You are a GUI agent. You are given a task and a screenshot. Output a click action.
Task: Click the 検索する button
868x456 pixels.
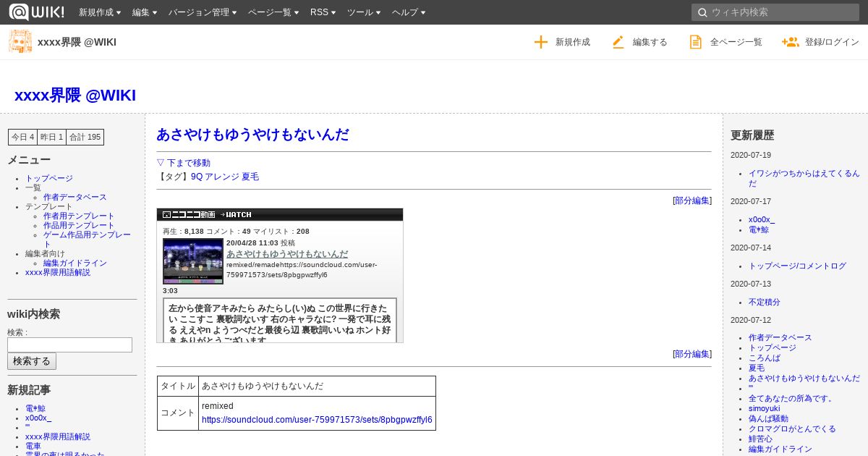(x=32, y=361)
